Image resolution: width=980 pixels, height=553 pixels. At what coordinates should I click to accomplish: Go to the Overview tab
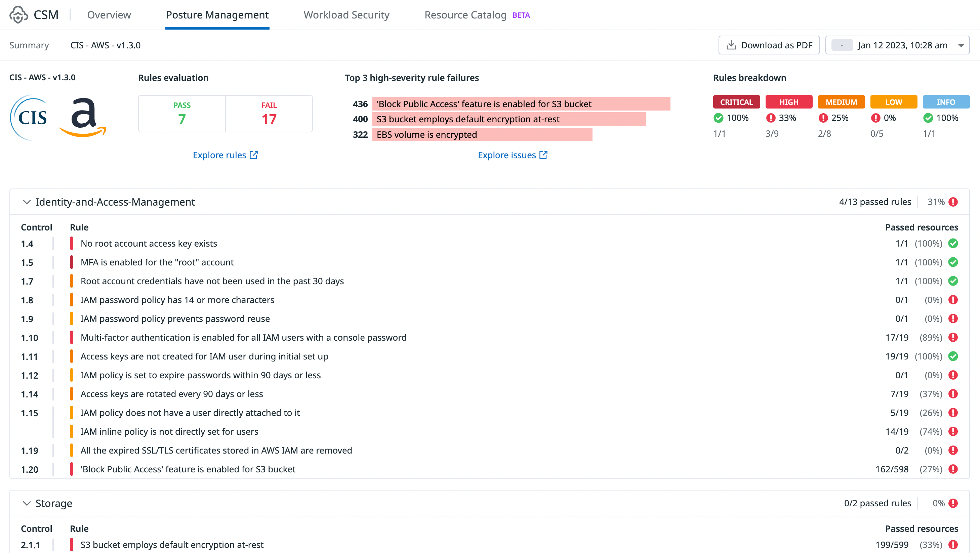(109, 15)
